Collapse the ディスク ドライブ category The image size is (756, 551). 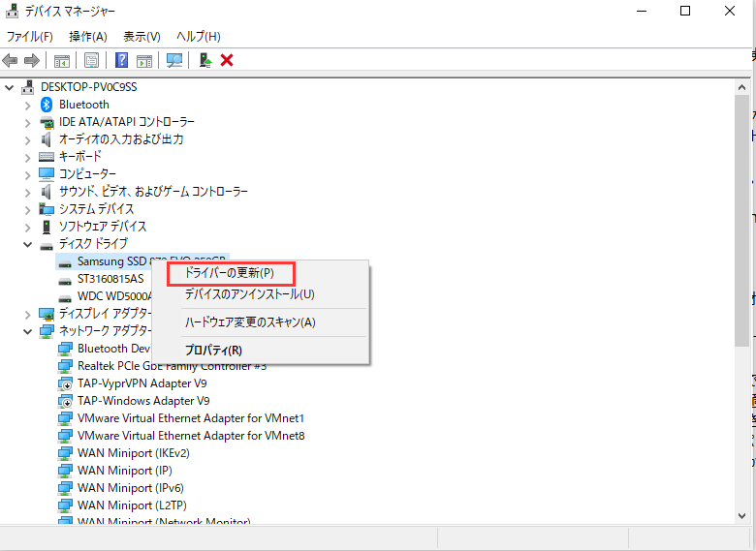coord(27,244)
